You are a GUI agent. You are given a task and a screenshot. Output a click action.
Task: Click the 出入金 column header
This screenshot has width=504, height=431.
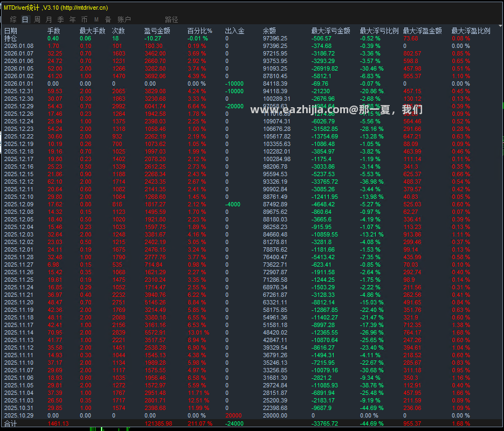234,31
